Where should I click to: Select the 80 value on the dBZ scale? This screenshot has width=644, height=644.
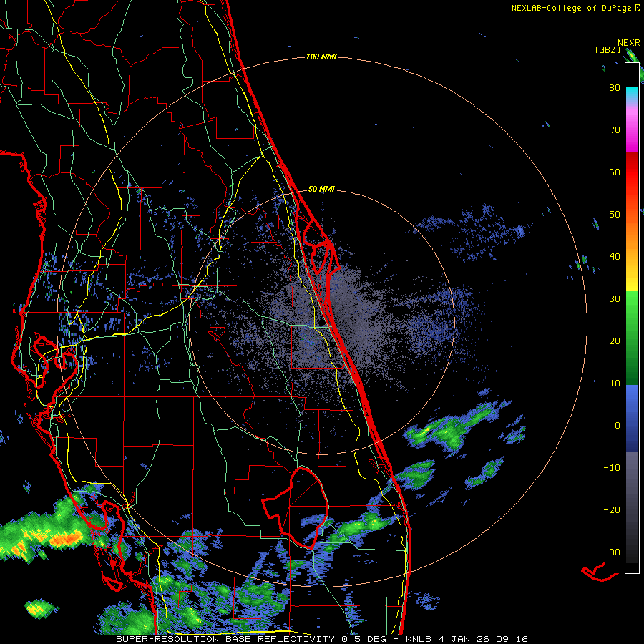point(615,88)
